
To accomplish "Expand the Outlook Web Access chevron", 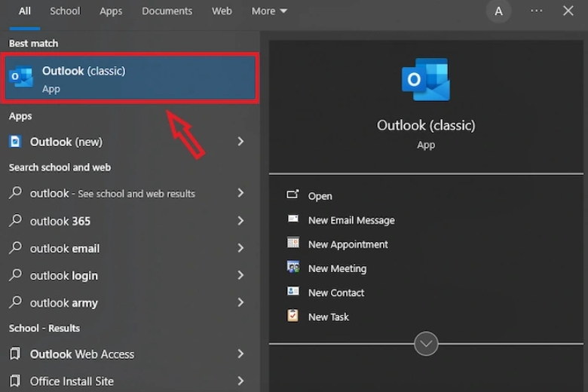I will click(240, 354).
